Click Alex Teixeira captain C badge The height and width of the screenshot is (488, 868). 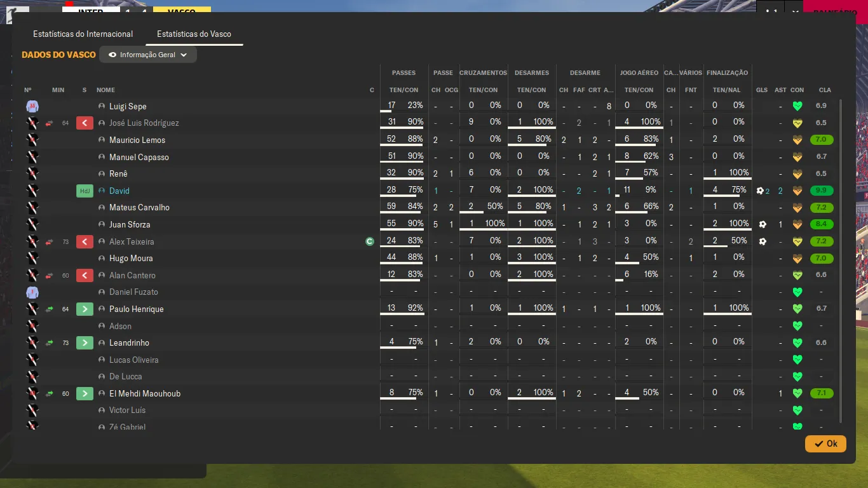pos(370,241)
